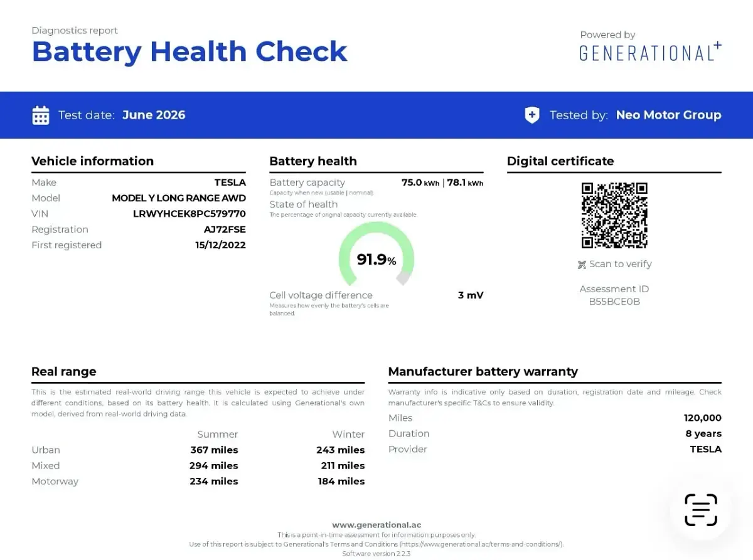Click the QR code digital certificate

point(614,215)
